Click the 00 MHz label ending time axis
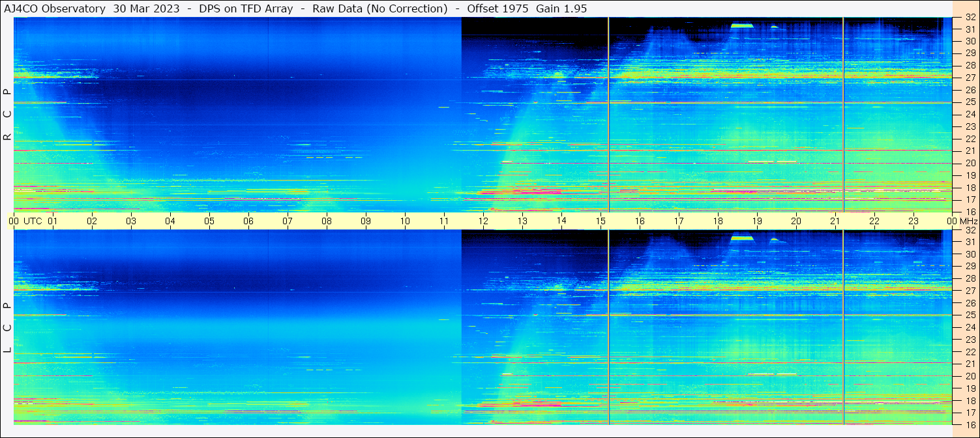980x438 pixels. [961, 221]
